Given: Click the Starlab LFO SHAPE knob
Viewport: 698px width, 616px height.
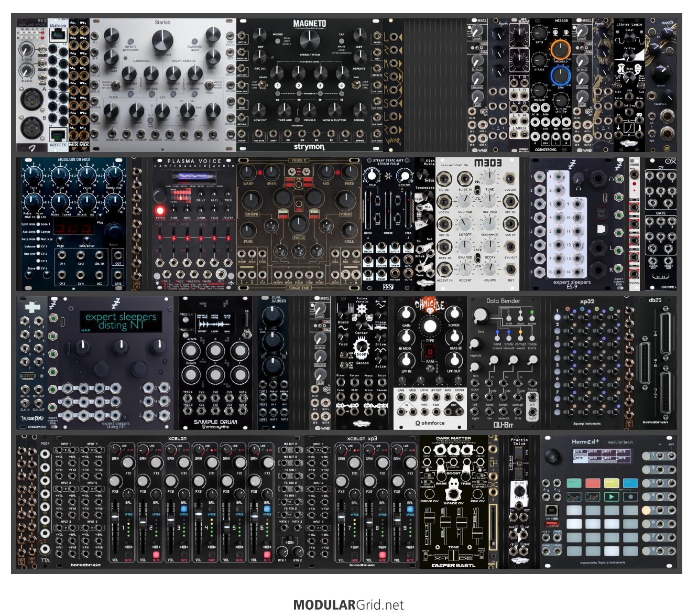Looking at the screenshot, I should pos(188,111).
